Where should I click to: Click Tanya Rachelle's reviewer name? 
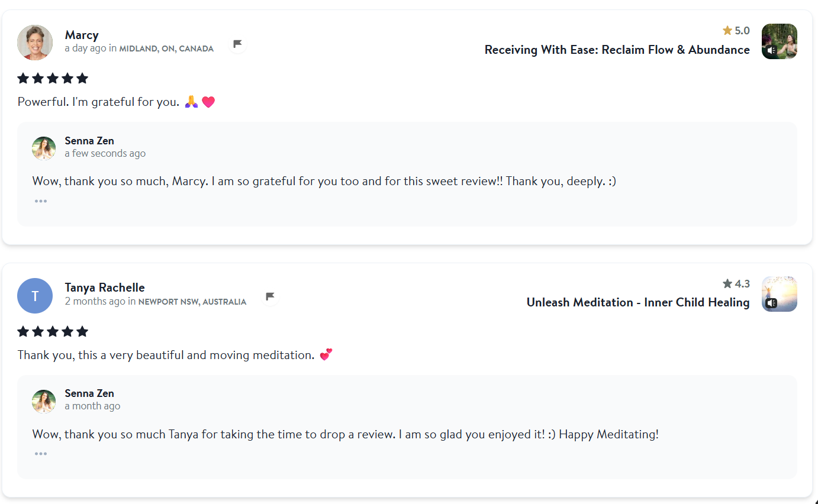[x=105, y=287]
